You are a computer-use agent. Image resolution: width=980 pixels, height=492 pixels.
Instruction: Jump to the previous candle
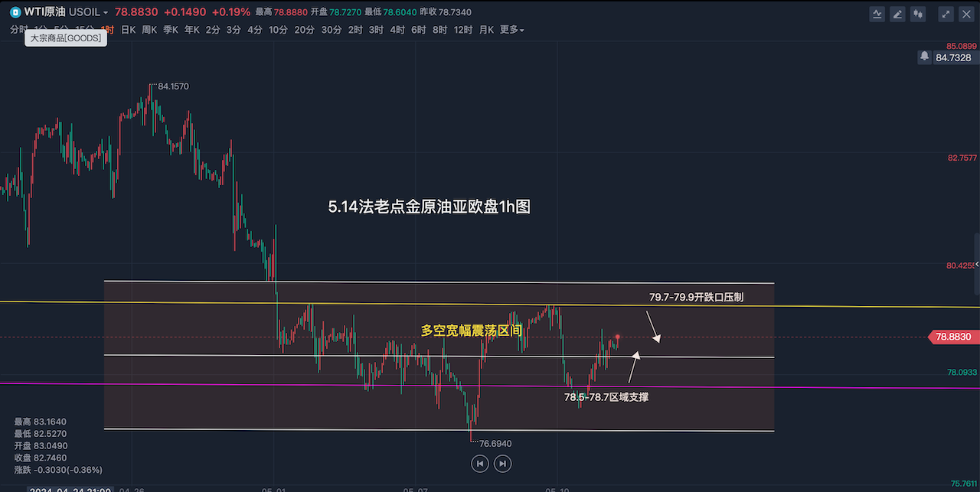pyautogui.click(x=479, y=463)
